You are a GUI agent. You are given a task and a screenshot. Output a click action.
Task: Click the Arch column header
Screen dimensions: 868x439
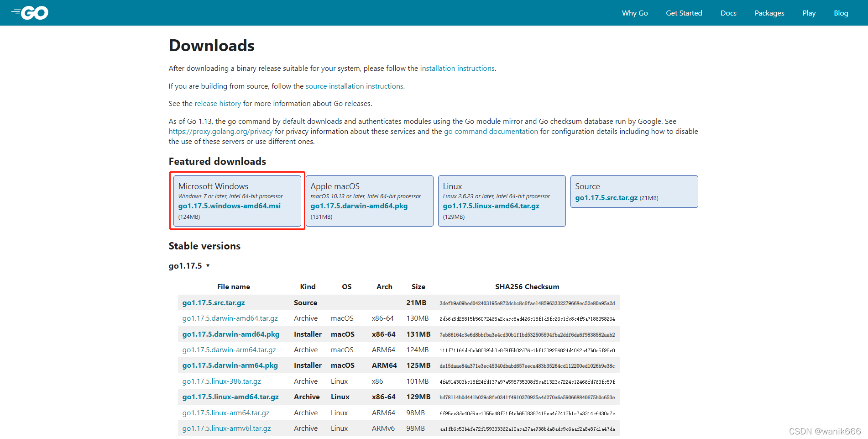[384, 287]
